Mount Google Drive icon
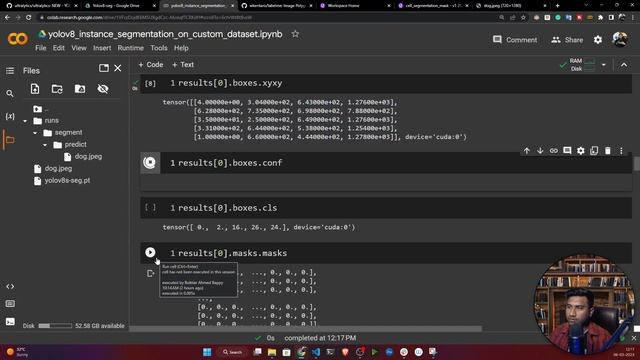640x360 pixels. tap(80, 89)
